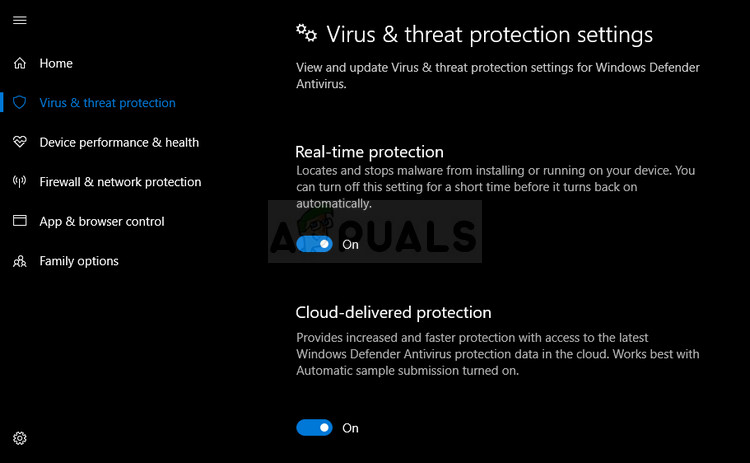Click the Virus & threat shield icon
750x463 pixels.
(x=20, y=103)
